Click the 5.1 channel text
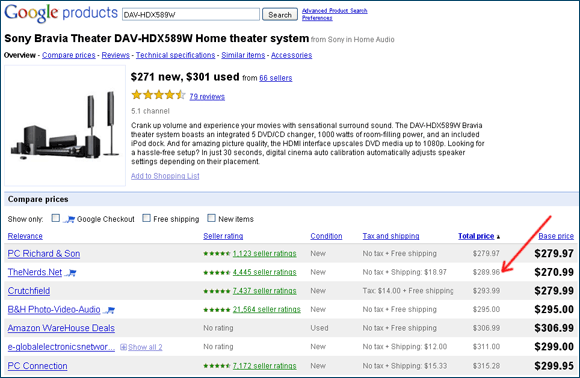The width and height of the screenshot is (580, 378). click(x=150, y=111)
